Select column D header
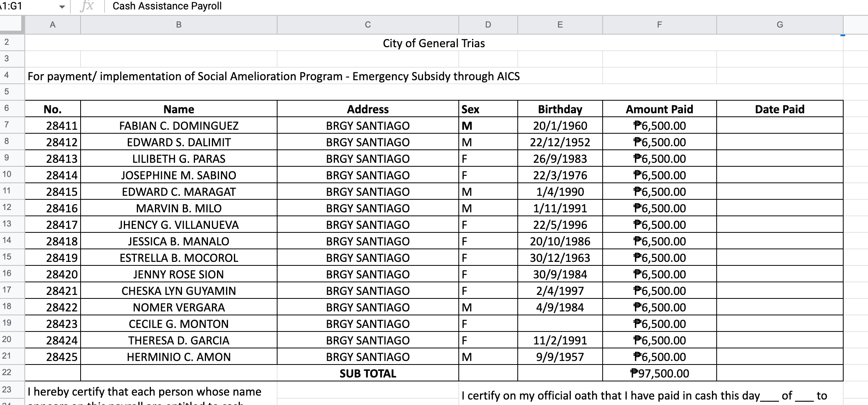This screenshot has width=868, height=405. (488, 25)
